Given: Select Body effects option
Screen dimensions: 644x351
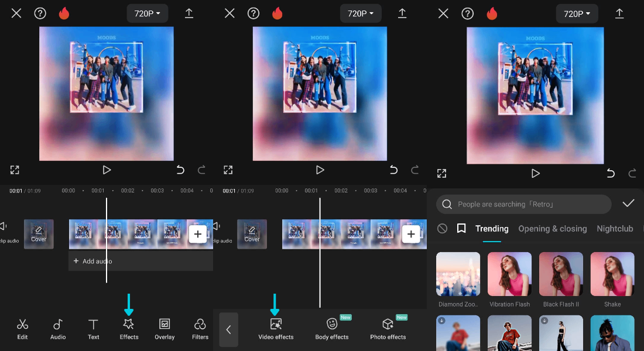Looking at the screenshot, I should (332, 329).
